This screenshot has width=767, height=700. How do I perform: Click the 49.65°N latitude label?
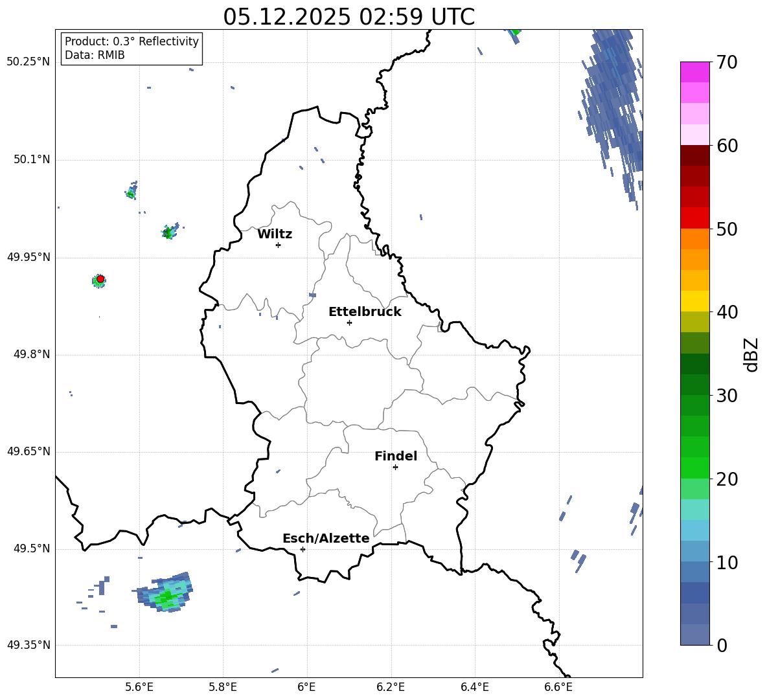pyautogui.click(x=29, y=451)
